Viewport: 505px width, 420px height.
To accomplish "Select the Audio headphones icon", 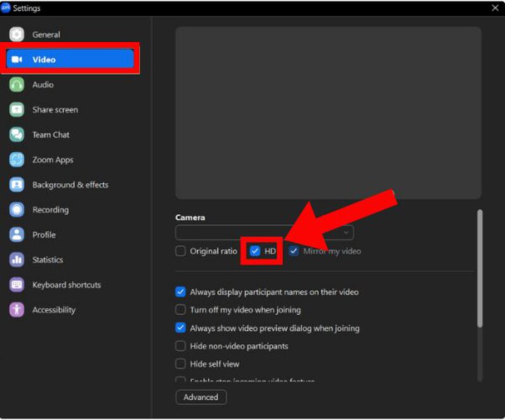I will coord(17,85).
